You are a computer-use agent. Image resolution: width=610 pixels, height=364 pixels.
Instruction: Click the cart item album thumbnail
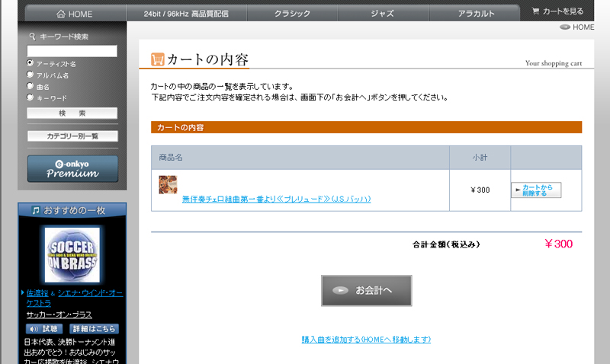pyautogui.click(x=168, y=184)
